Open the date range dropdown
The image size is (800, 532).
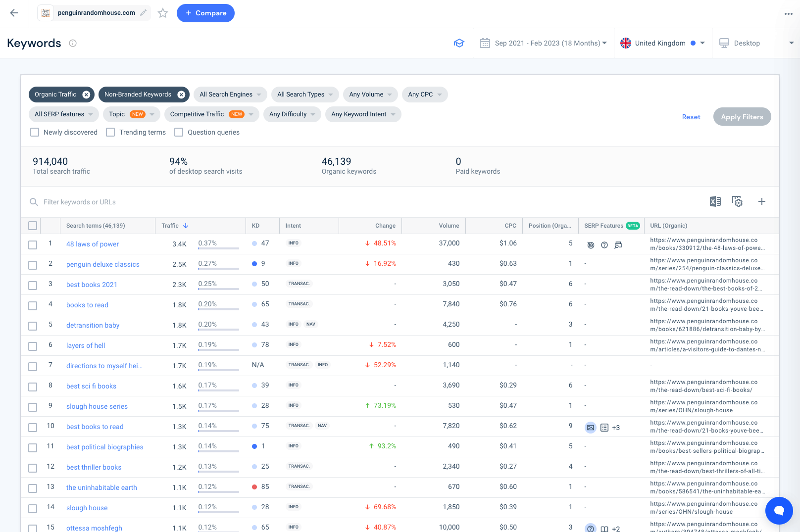(544, 43)
